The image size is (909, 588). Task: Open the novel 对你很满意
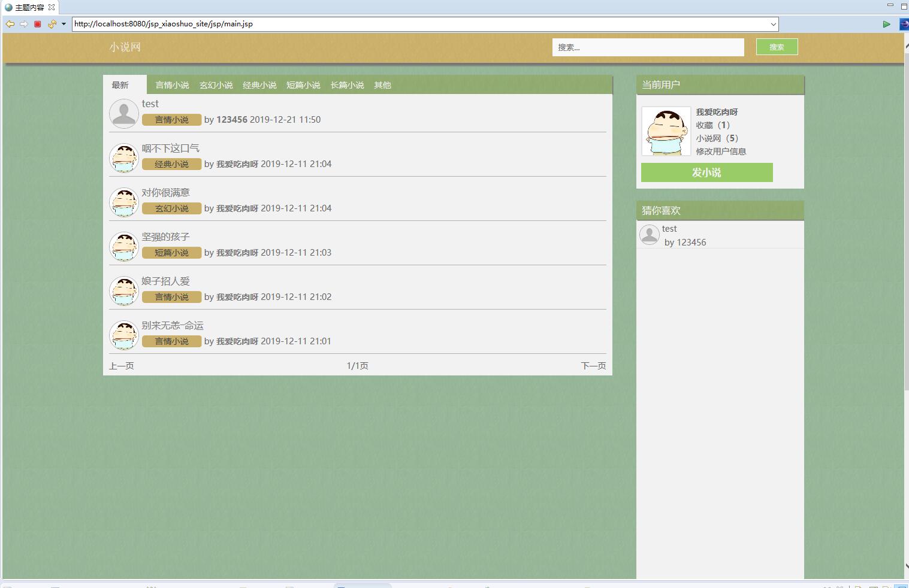coord(165,192)
